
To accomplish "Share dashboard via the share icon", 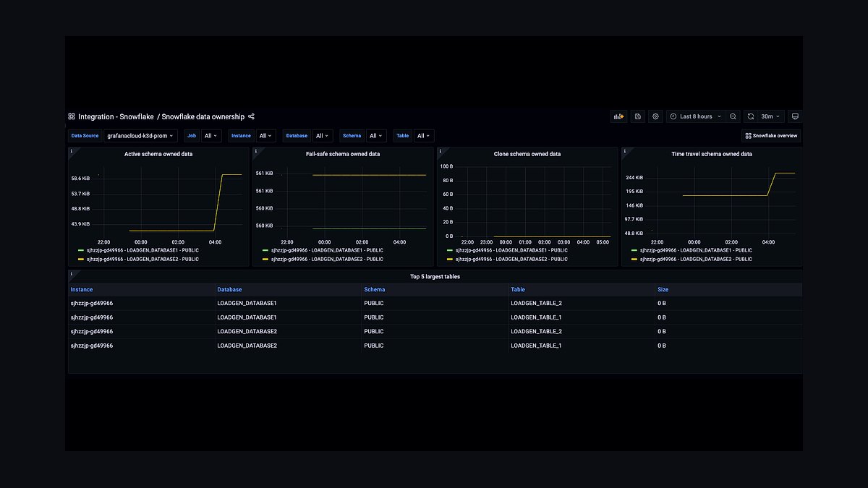I will (251, 116).
